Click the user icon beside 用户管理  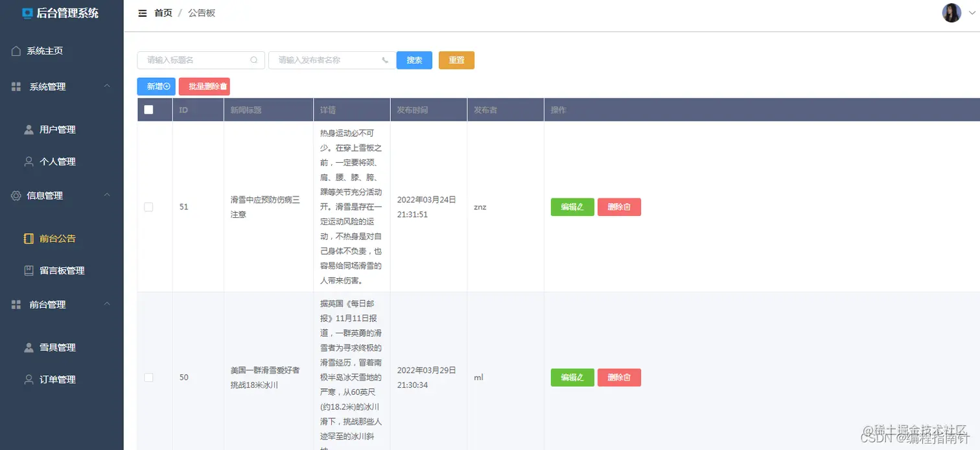coord(29,130)
